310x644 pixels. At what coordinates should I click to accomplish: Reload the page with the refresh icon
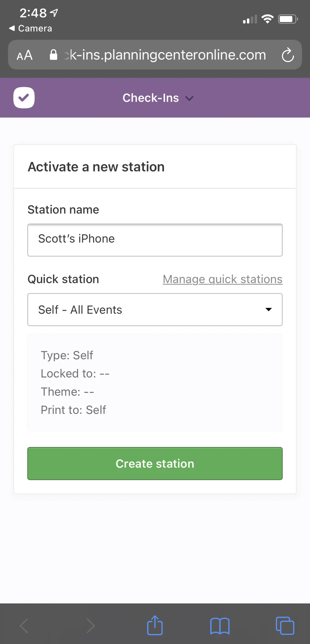coord(288,55)
